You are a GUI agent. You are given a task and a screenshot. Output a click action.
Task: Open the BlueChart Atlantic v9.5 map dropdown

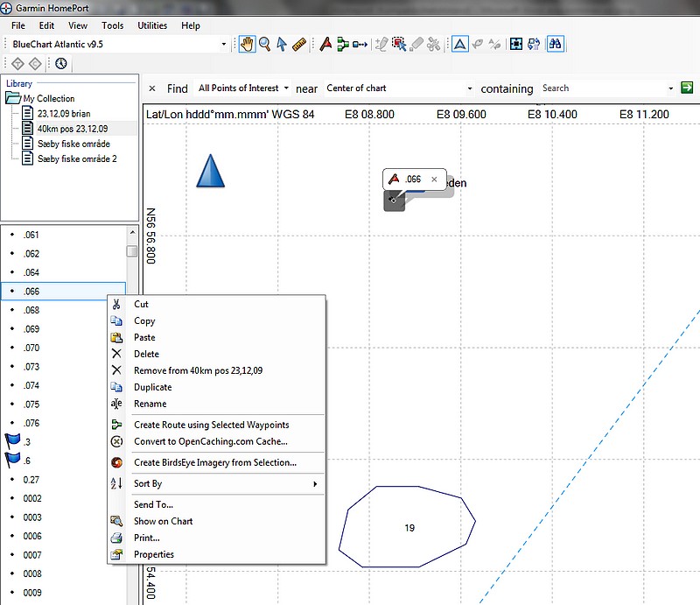point(224,45)
